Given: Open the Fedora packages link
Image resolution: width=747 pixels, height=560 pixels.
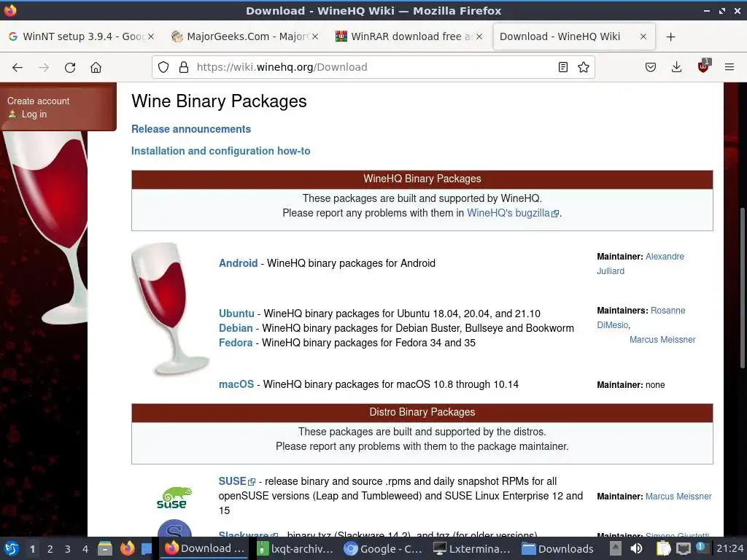Looking at the screenshot, I should coord(236,343).
